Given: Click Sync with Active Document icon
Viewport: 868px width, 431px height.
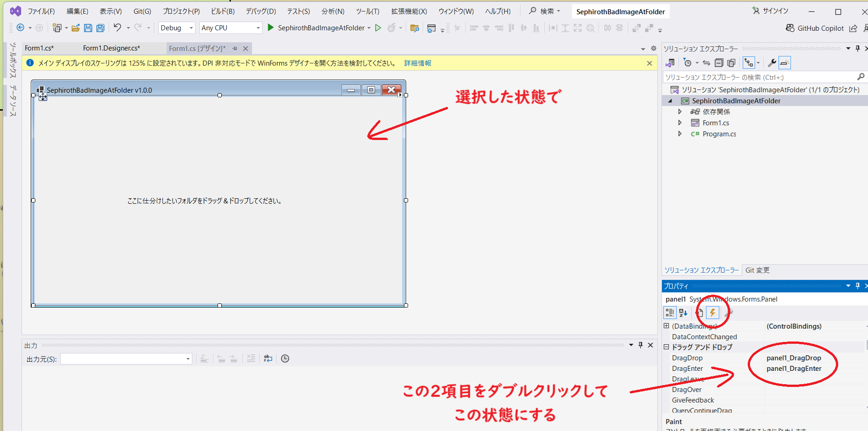Looking at the screenshot, I should (706, 63).
